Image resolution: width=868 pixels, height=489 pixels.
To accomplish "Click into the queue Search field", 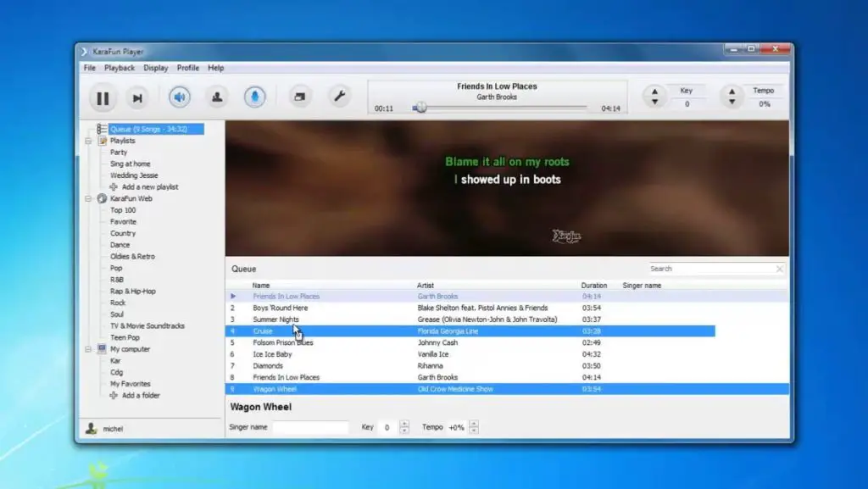I will pos(711,269).
